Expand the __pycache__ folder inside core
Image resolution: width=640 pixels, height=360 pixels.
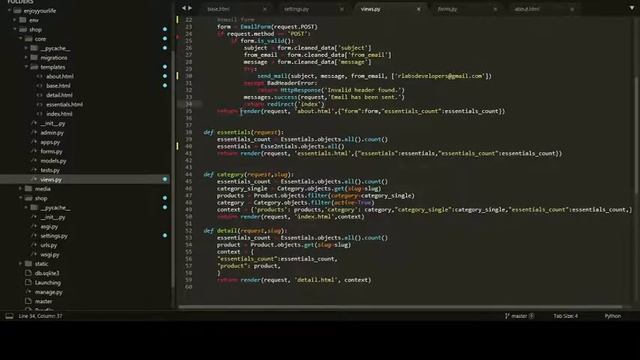(x=26, y=48)
